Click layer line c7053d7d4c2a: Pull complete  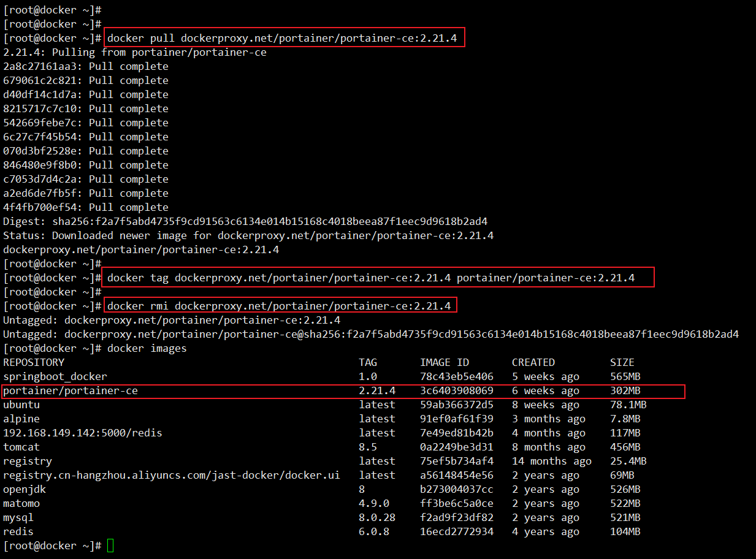pyautogui.click(x=86, y=179)
